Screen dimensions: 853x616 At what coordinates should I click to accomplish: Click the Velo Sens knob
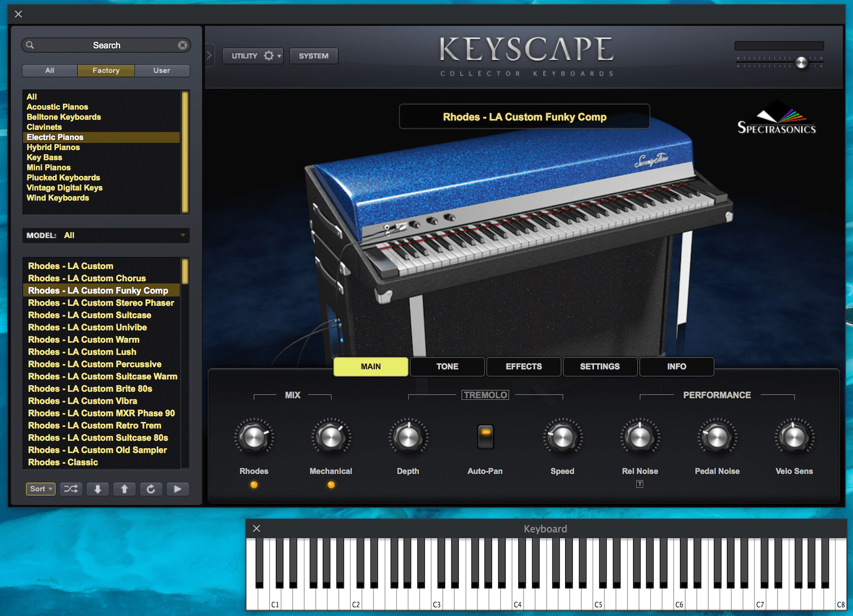(794, 437)
